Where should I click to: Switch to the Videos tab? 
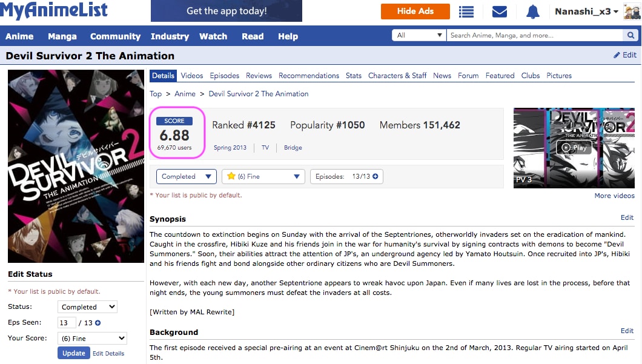192,76
